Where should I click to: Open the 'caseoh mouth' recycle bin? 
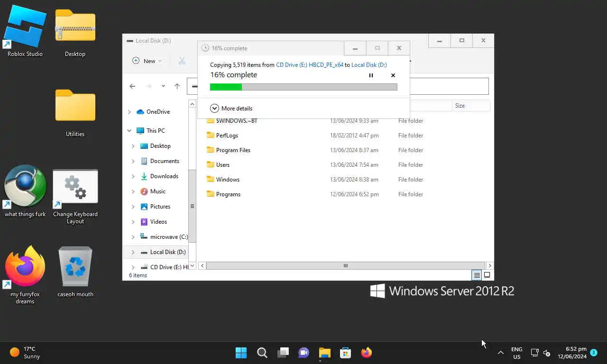click(75, 272)
